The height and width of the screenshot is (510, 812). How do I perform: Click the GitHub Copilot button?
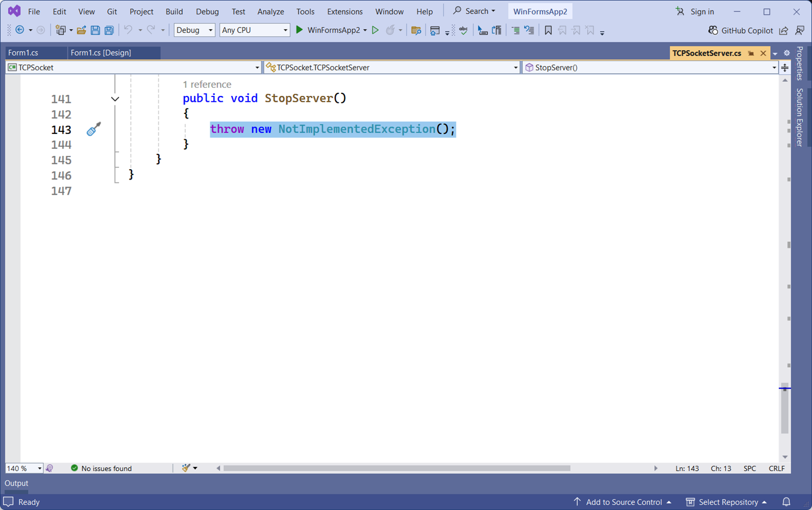pyautogui.click(x=741, y=30)
